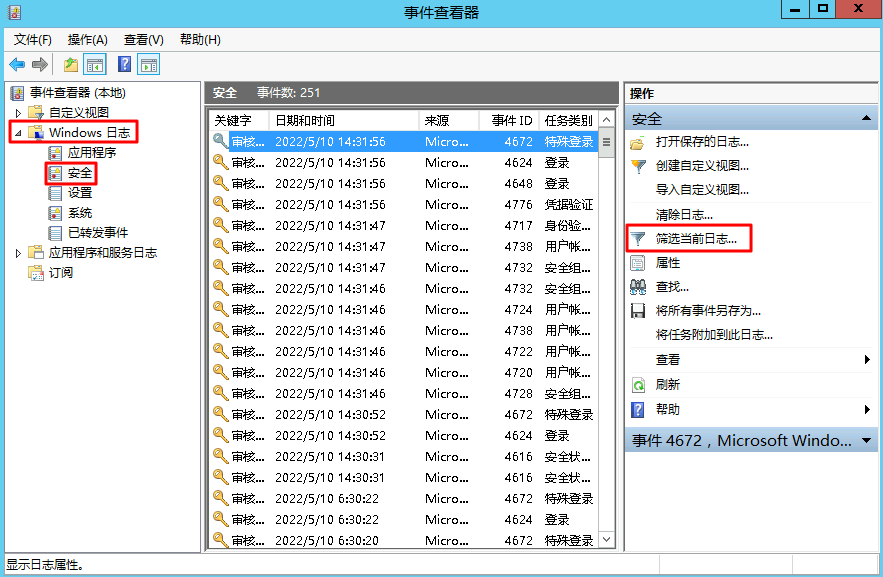Click the blue help question-mark toolbar icon
This screenshot has width=883, height=577.
(124, 64)
